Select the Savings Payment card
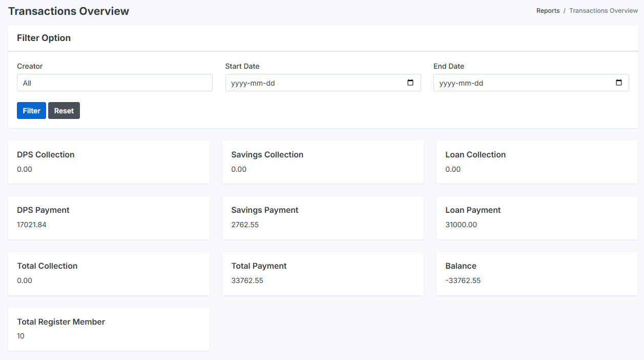 point(323,217)
